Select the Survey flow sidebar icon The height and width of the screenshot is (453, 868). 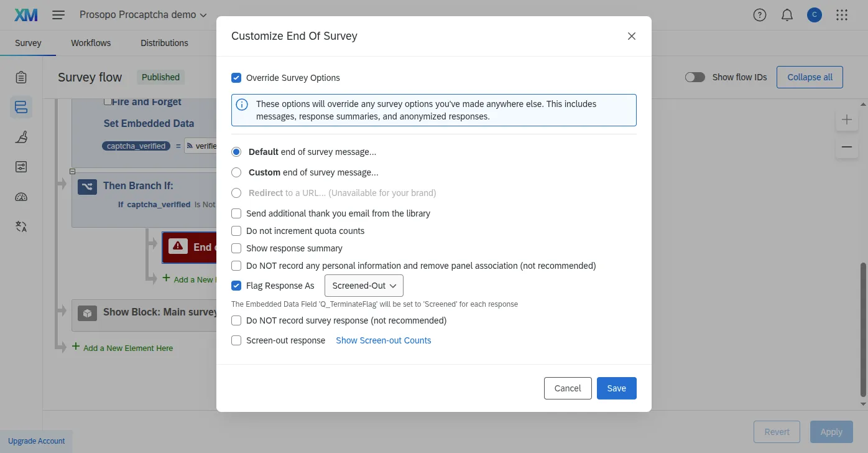(21, 107)
